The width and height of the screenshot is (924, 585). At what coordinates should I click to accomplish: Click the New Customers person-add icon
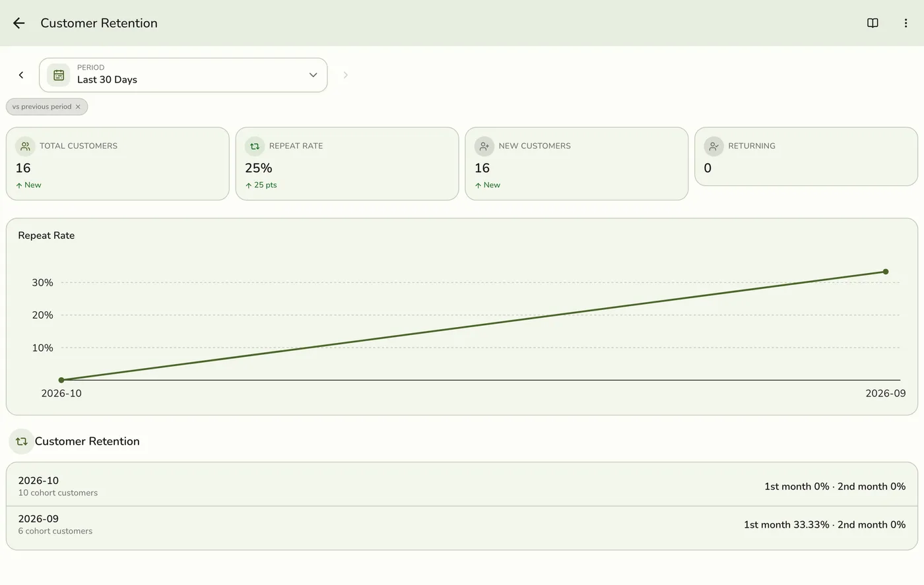[484, 146]
